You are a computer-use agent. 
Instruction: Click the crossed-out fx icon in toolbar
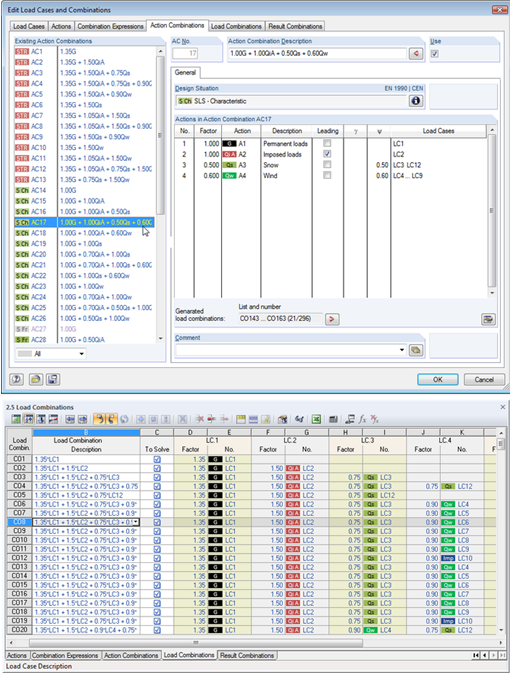point(374,419)
